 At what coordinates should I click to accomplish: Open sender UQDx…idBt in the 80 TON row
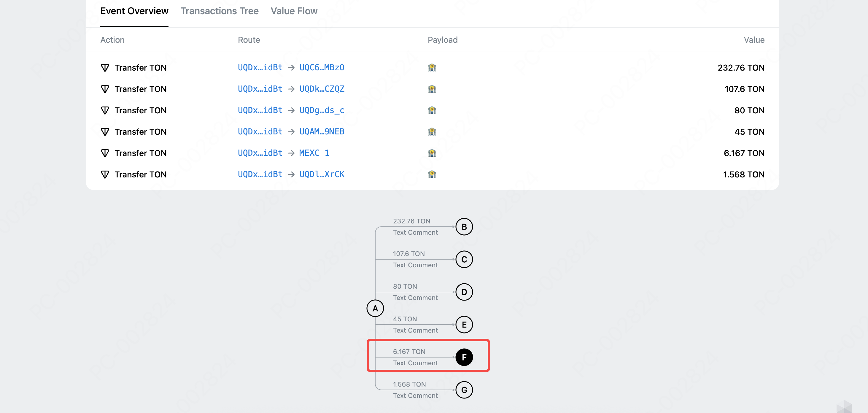pos(260,110)
